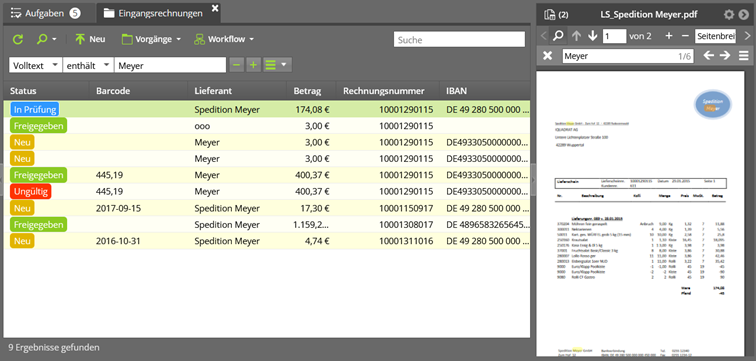Select the Freigegeben row with 1.159,2...
The width and height of the screenshot is (756, 361).
267,225
